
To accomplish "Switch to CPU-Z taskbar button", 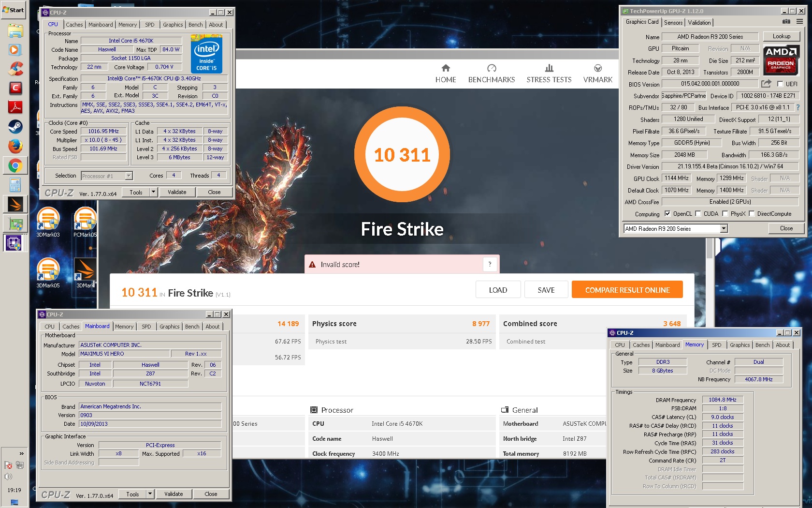I will (14, 242).
